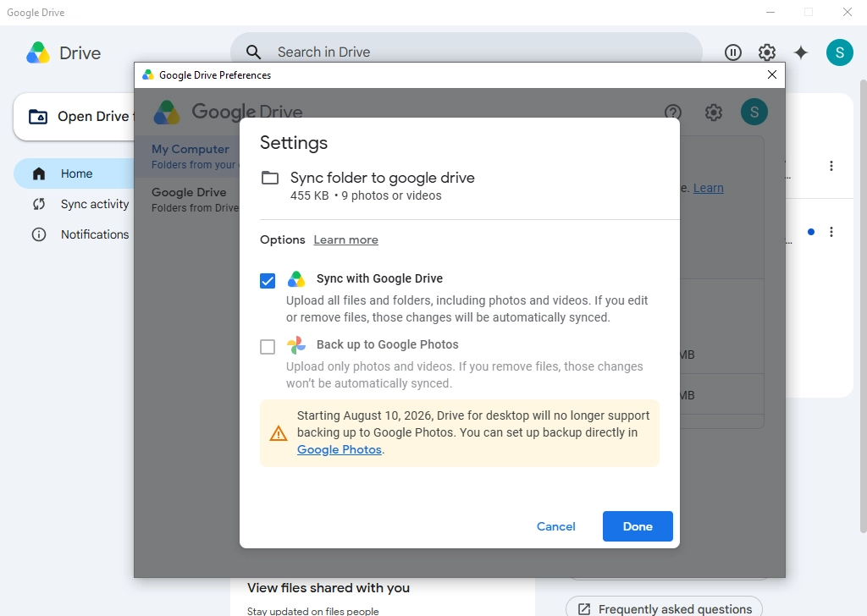Click the '455 KB • 9 photos or videos' text
The image size is (867, 616).
tap(366, 195)
